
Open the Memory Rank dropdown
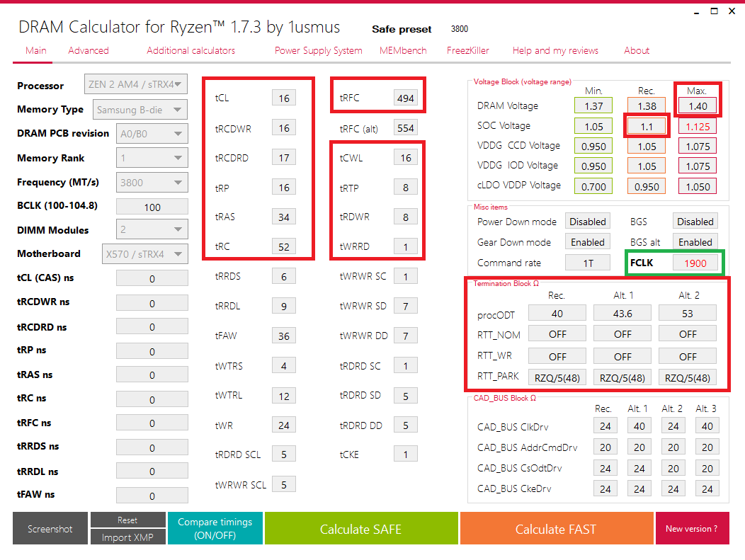tap(152, 157)
